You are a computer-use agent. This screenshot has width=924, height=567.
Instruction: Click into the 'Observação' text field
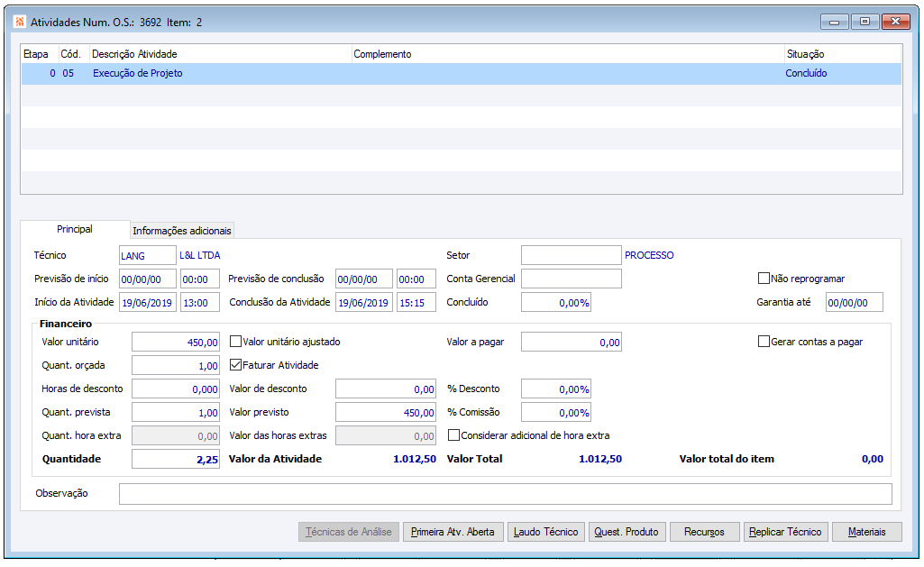coord(505,494)
